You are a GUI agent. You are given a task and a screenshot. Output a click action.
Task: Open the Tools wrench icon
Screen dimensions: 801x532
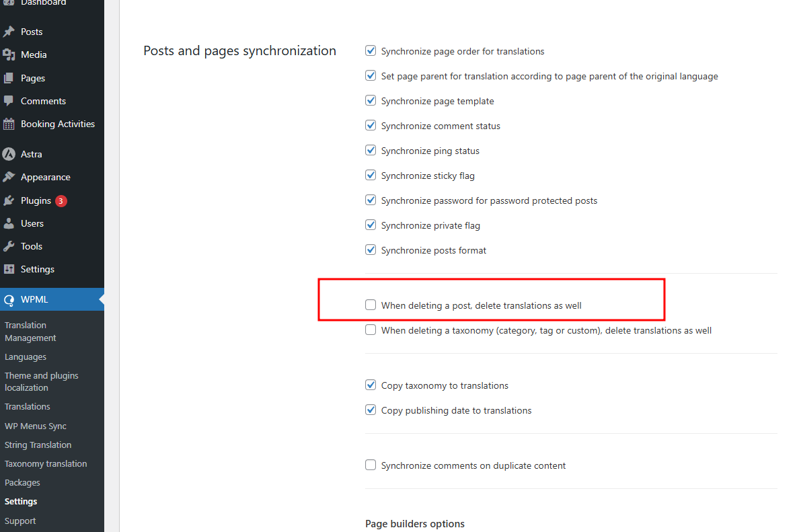click(x=9, y=246)
